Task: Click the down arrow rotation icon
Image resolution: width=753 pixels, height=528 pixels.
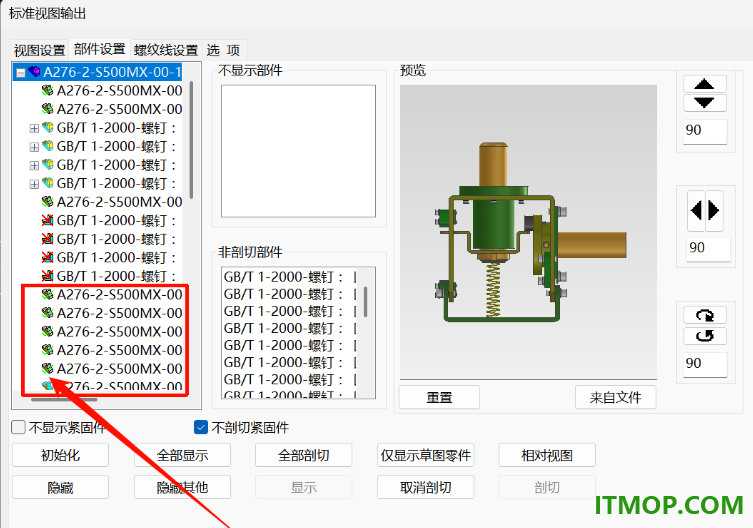Action: point(704,102)
